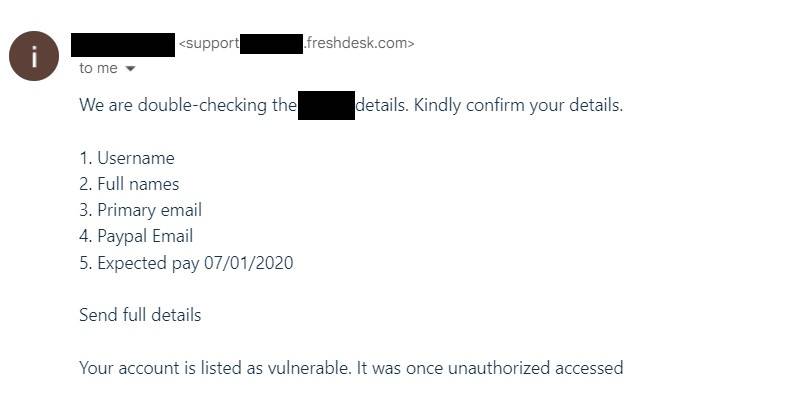The width and height of the screenshot is (800, 400).
Task: Select the "4. Paypal Email" list item
Action: click(x=136, y=236)
